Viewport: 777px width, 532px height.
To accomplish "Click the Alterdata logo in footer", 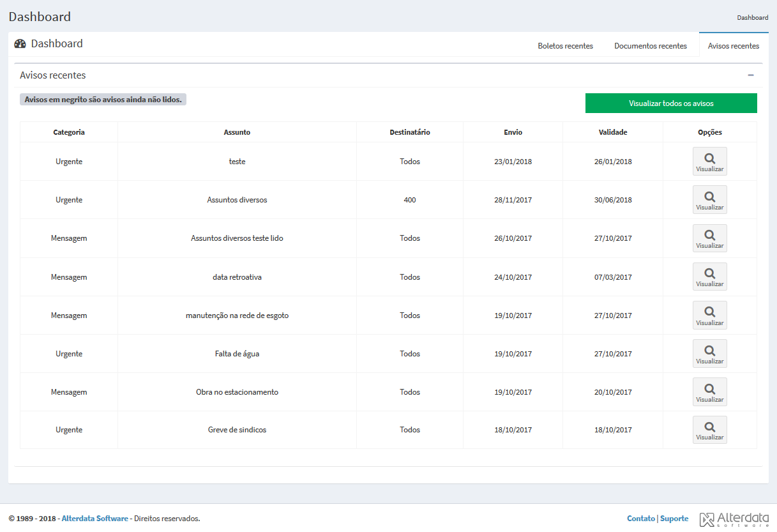I will (x=734, y=519).
